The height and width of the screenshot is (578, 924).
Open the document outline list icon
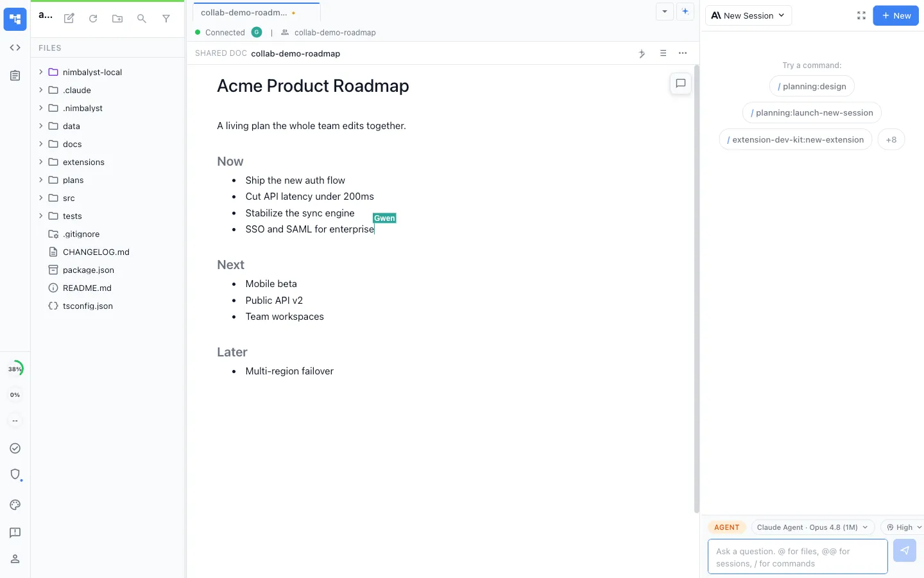click(663, 53)
